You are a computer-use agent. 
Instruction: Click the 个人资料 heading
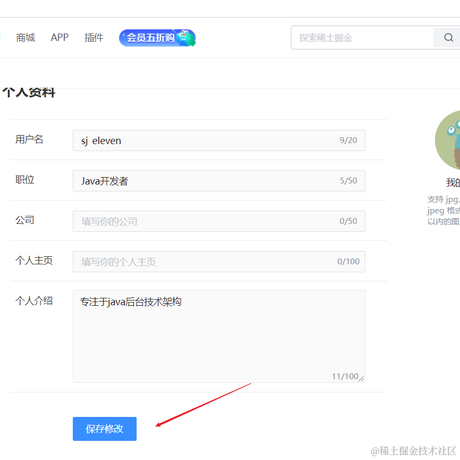(x=29, y=92)
